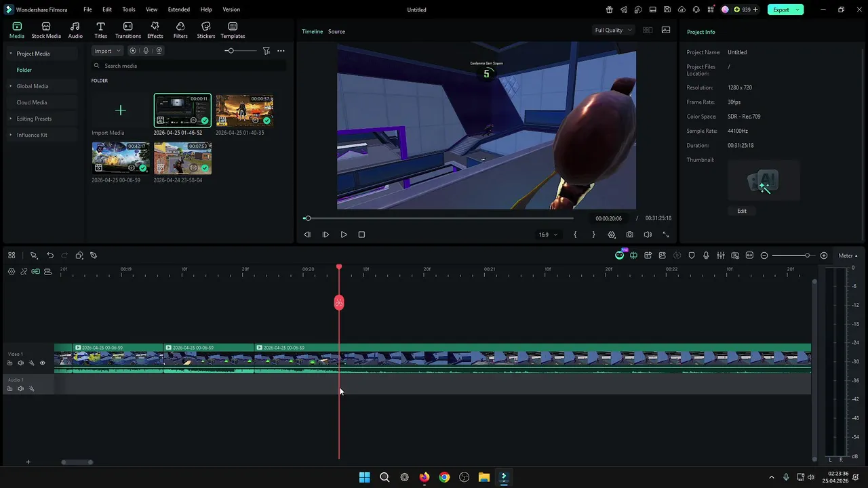Stop the preview playback
Image resolution: width=868 pixels, height=488 pixels.
361,235
